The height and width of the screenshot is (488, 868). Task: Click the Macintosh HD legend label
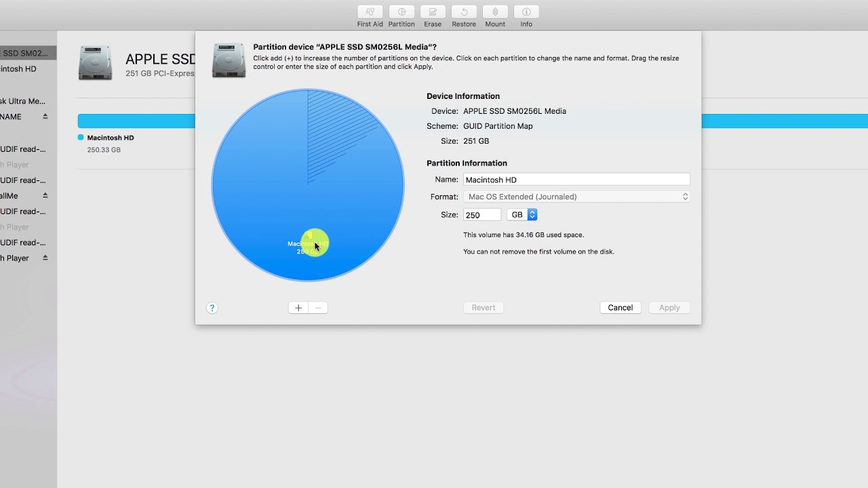[111, 138]
